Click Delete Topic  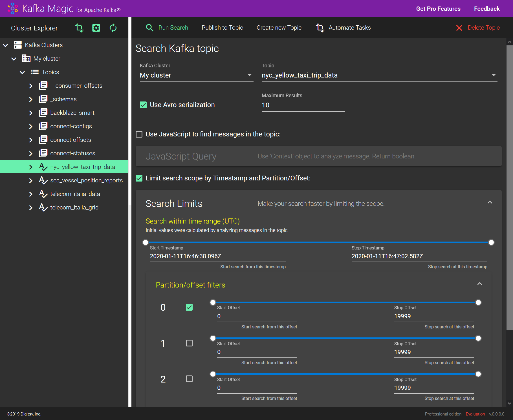484,28
